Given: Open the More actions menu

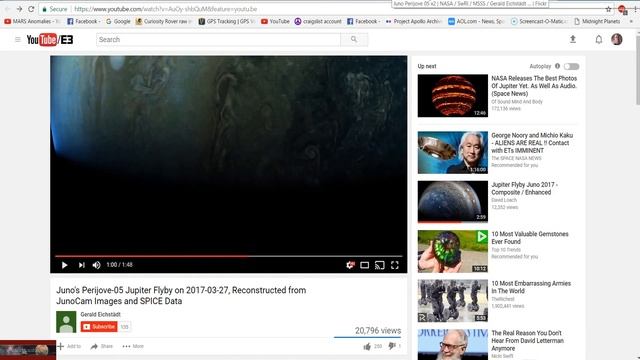Looking at the screenshot, I should (x=133, y=346).
